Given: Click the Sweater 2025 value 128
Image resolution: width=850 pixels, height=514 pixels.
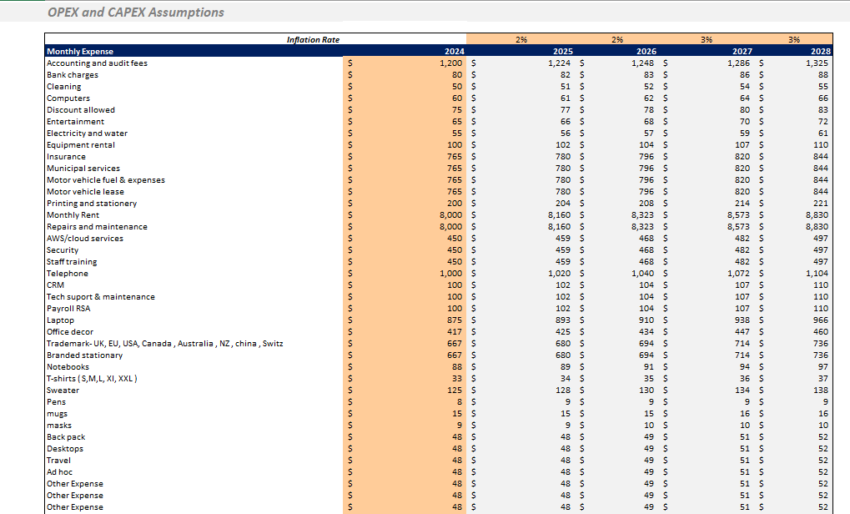Looking at the screenshot, I should [x=563, y=390].
